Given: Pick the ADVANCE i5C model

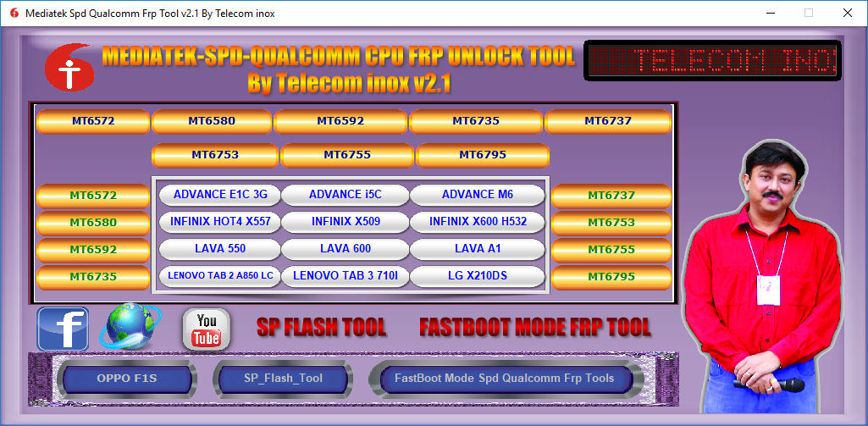Looking at the screenshot, I should [x=345, y=195].
